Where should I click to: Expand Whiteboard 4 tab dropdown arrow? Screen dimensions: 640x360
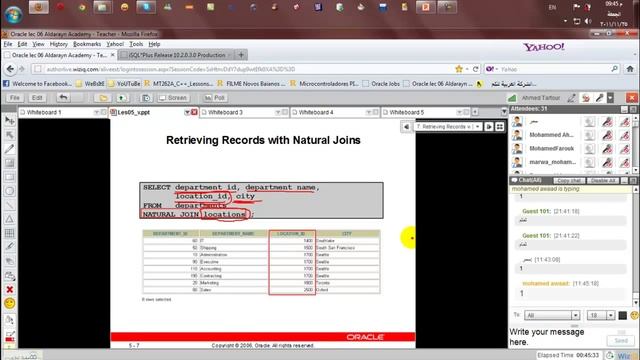(368, 112)
